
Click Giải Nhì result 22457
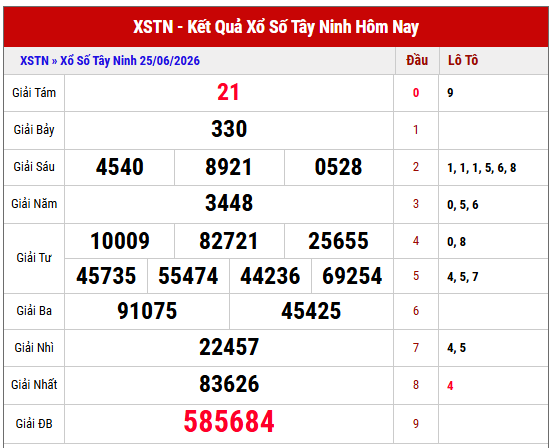point(229,347)
